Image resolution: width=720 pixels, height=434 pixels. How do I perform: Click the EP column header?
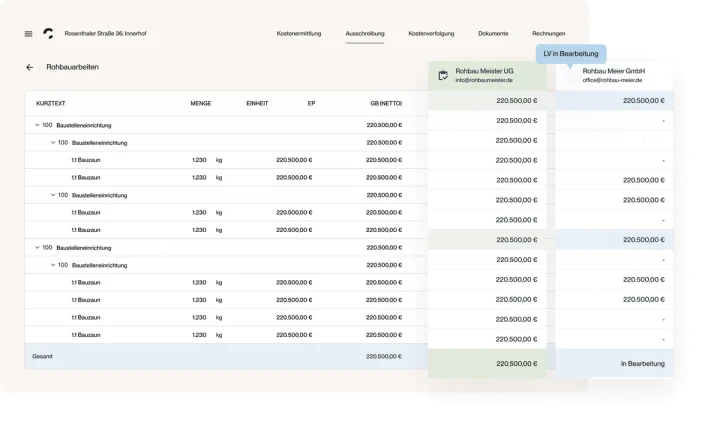point(311,103)
